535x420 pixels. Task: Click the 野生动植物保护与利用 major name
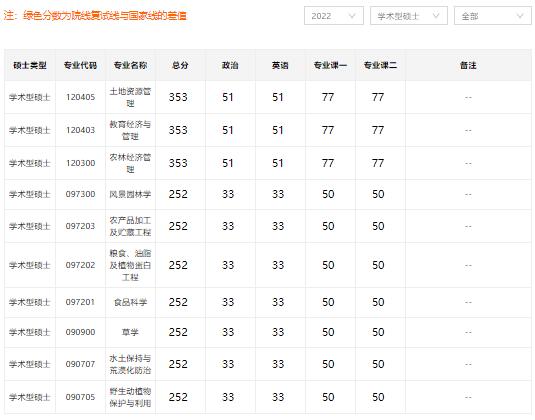point(130,397)
